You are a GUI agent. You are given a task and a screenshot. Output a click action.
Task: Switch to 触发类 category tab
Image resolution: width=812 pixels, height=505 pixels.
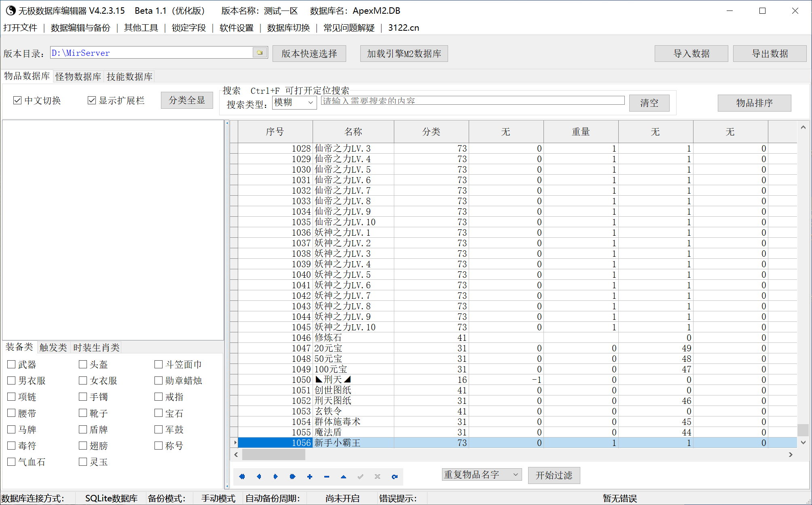53,347
